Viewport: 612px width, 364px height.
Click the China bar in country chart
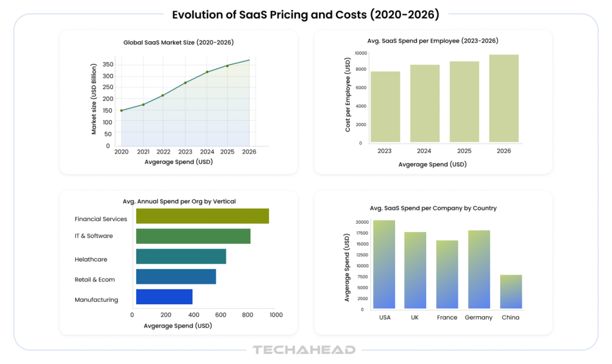pyautogui.click(x=511, y=292)
